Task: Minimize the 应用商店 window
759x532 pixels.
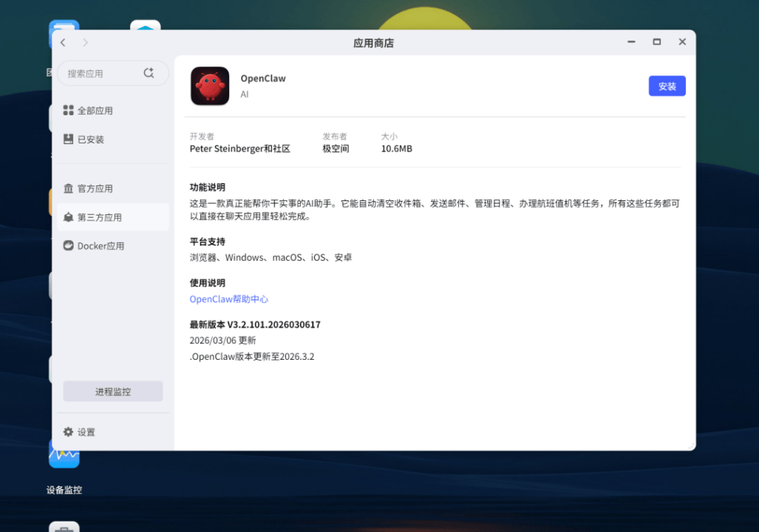Action: pyautogui.click(x=631, y=42)
